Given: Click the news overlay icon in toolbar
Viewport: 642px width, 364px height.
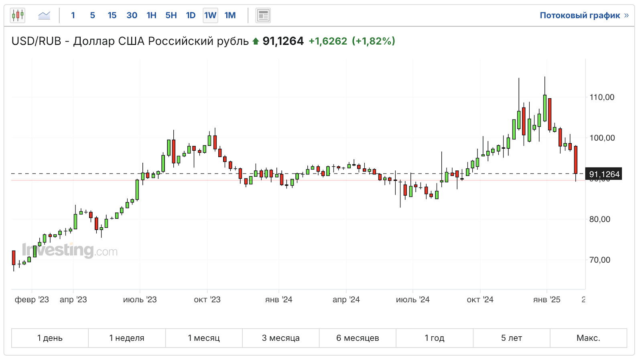Looking at the screenshot, I should (263, 16).
